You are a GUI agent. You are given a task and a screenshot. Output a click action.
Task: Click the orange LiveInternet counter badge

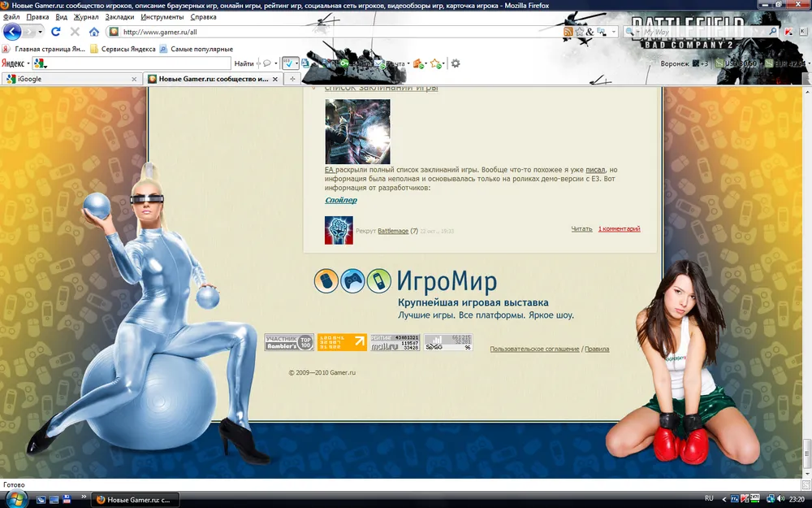[342, 342]
